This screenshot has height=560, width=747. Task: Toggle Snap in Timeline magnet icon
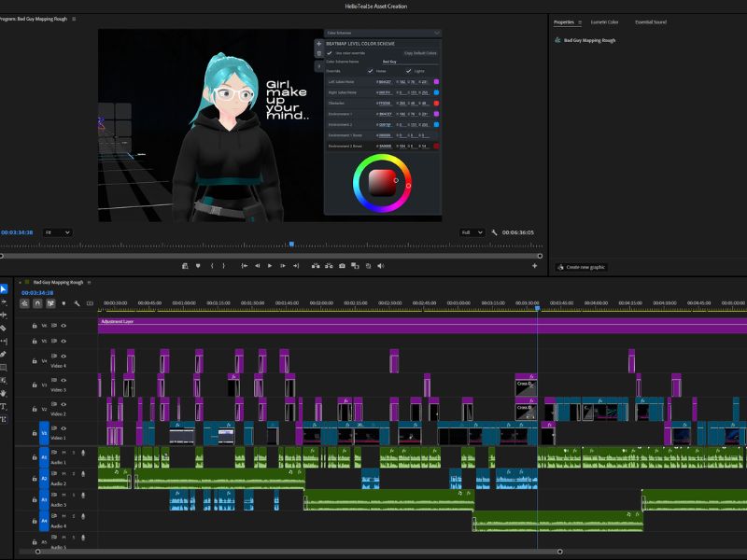coord(37,303)
